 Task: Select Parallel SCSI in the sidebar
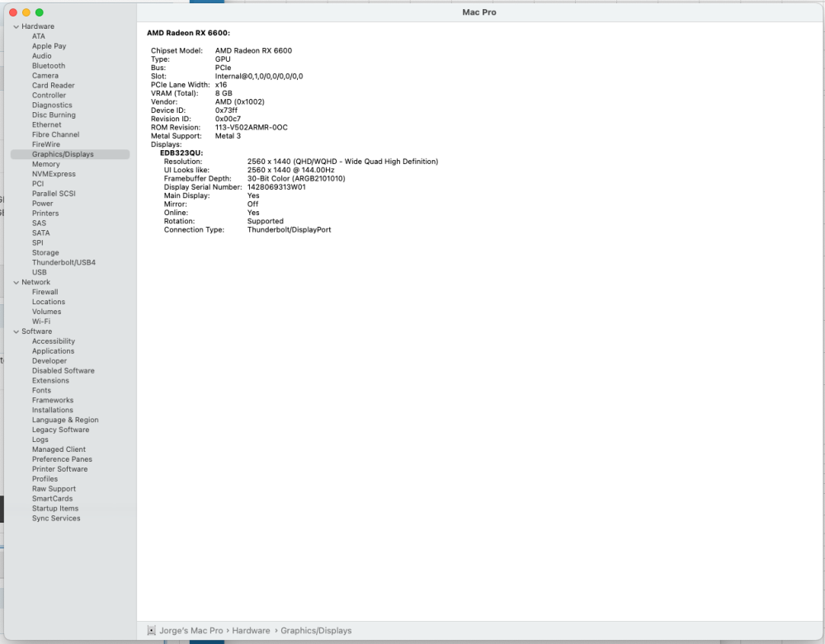54,194
